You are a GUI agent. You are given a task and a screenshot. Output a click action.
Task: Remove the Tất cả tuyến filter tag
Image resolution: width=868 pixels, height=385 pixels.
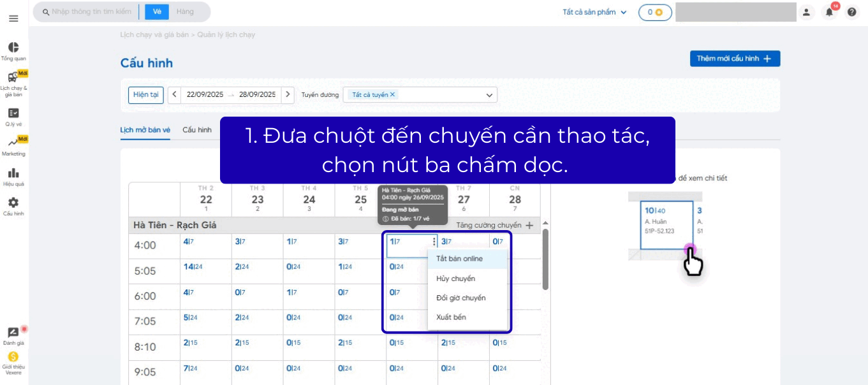393,95
